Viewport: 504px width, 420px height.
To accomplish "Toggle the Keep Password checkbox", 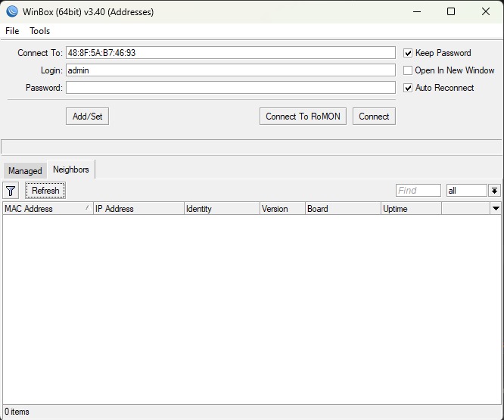I will click(408, 53).
